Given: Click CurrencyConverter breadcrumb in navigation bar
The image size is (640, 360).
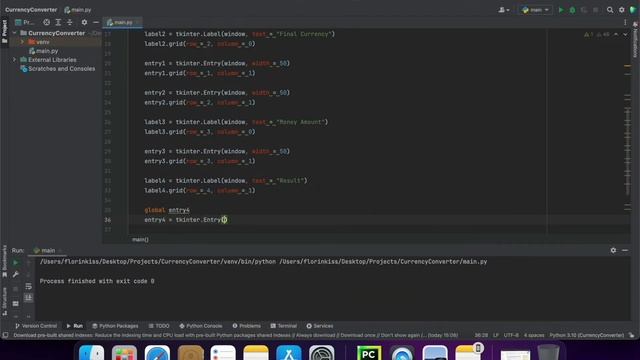Looking at the screenshot, I should [x=31, y=10].
